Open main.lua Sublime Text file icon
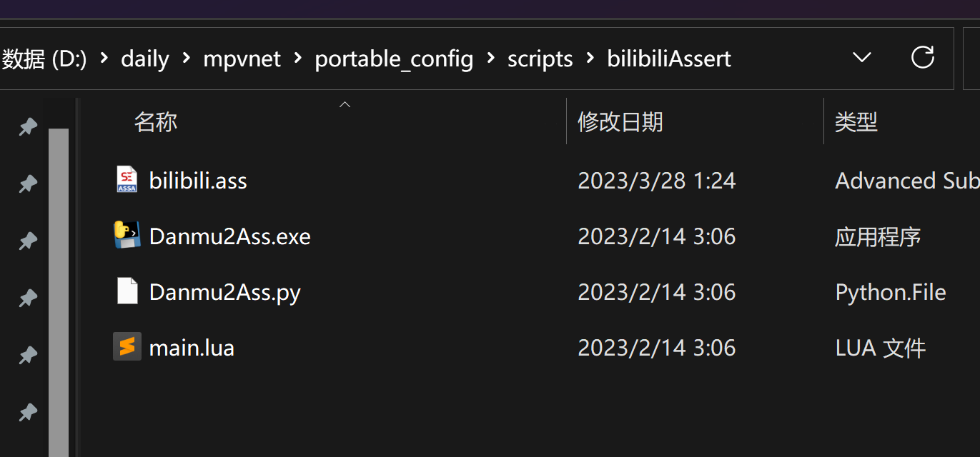This screenshot has height=457, width=980. [x=127, y=347]
